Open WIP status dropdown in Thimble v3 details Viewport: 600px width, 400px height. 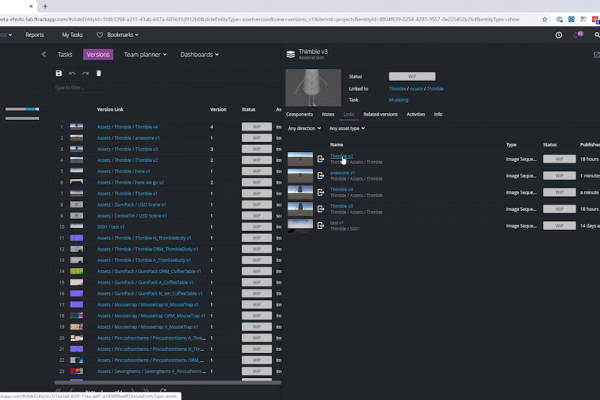point(412,76)
